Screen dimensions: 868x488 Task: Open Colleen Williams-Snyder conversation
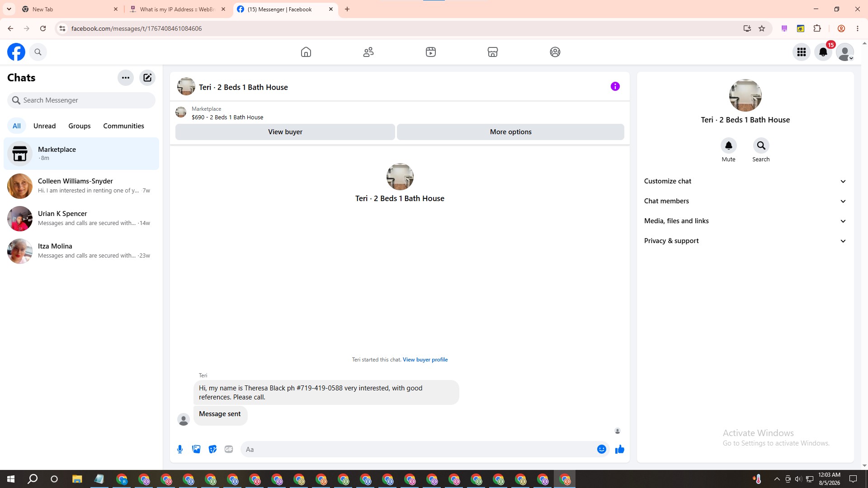(81, 186)
